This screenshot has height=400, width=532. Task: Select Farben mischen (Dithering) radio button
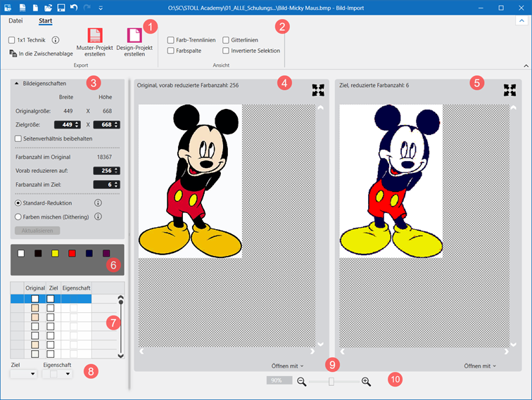18,217
